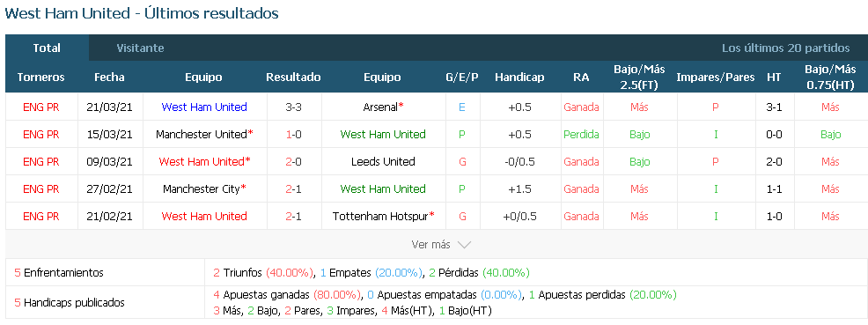Click the G/E/P column header
The width and height of the screenshot is (868, 325).
tap(461, 77)
